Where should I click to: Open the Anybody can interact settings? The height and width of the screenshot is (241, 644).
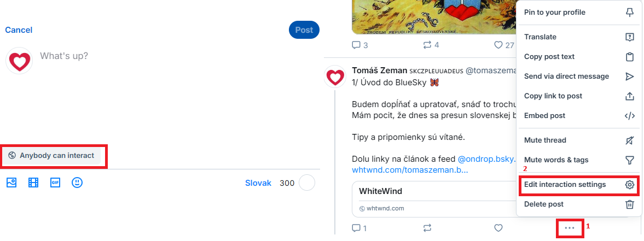pos(52,156)
